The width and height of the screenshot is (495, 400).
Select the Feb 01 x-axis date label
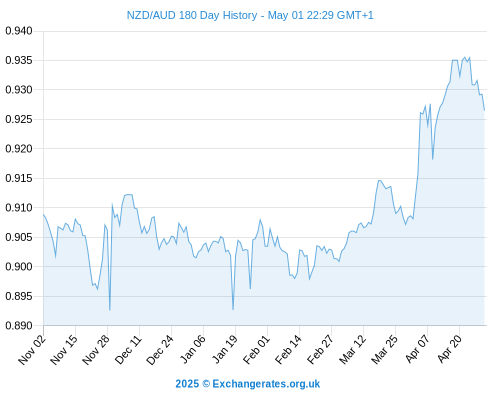[256, 350]
